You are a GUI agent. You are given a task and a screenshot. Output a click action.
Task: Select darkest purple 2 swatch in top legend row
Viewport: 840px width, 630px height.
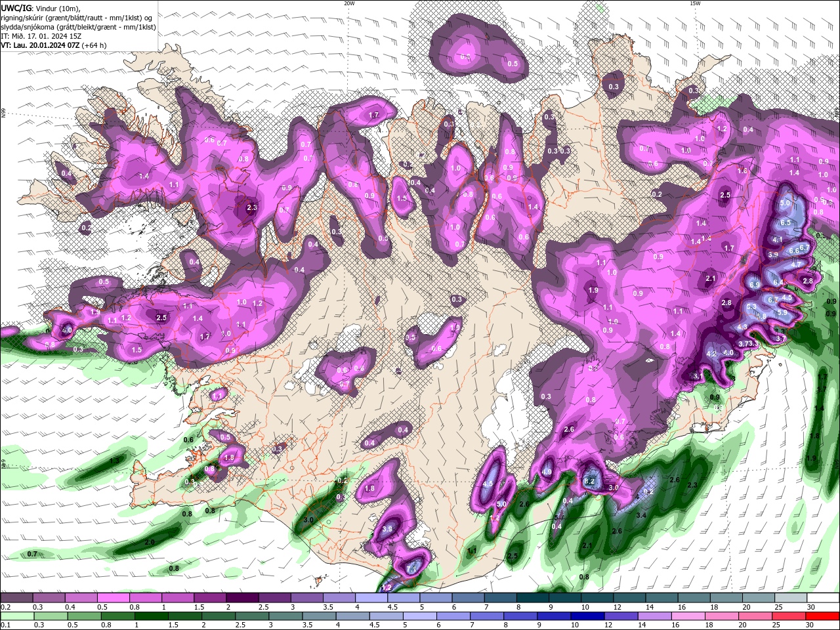[x=242, y=598]
